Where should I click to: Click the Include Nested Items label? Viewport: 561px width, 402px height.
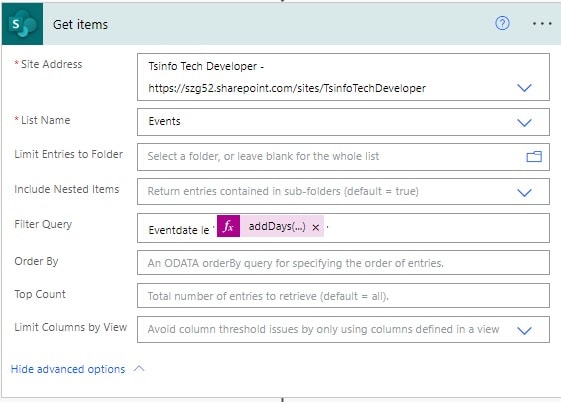click(67, 189)
